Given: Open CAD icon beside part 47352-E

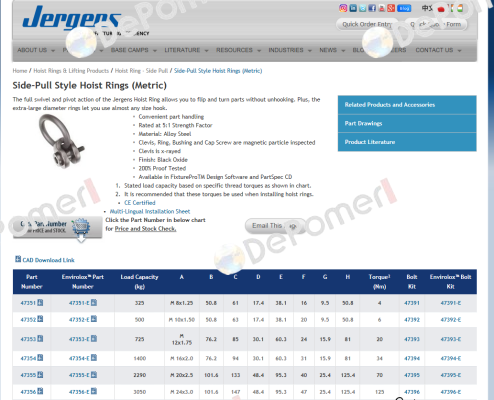Looking at the screenshot, I should tap(94, 319).
